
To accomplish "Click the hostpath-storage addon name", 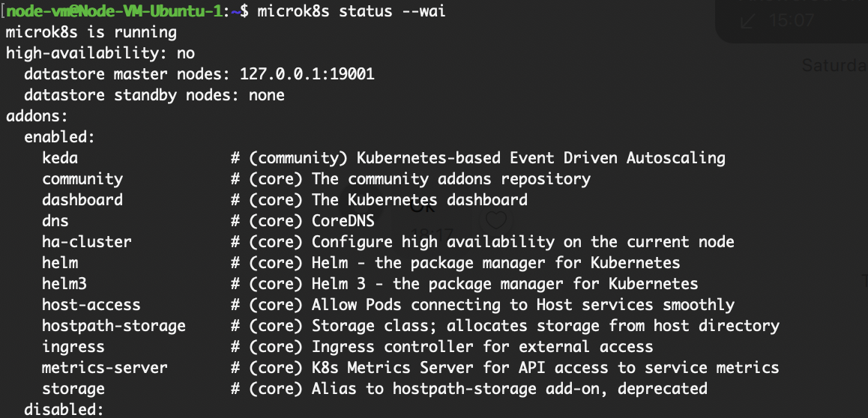I will 114,326.
